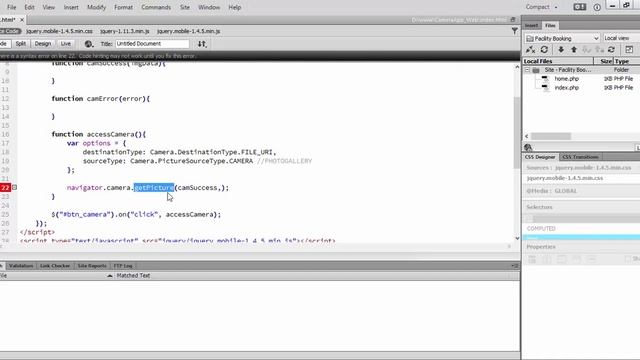Switch to CSS Transitions tab
The width and height of the screenshot is (640, 360).
580,157
